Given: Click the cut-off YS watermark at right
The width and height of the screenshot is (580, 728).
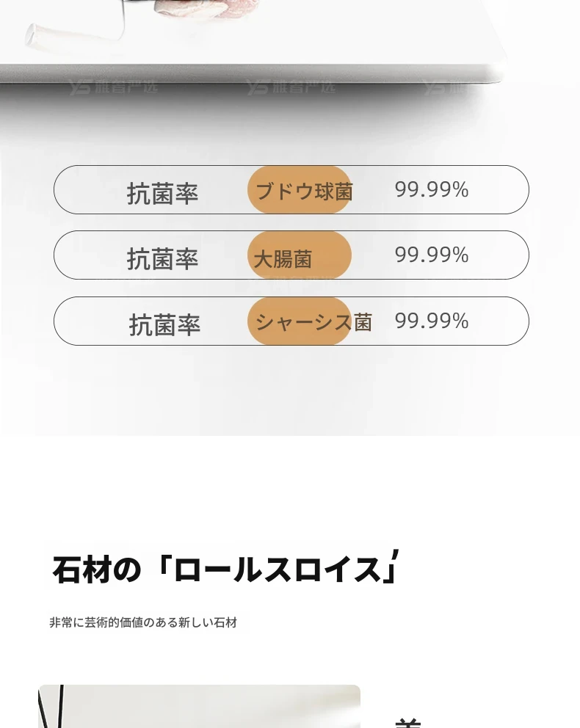Looking at the screenshot, I should coord(444,88).
